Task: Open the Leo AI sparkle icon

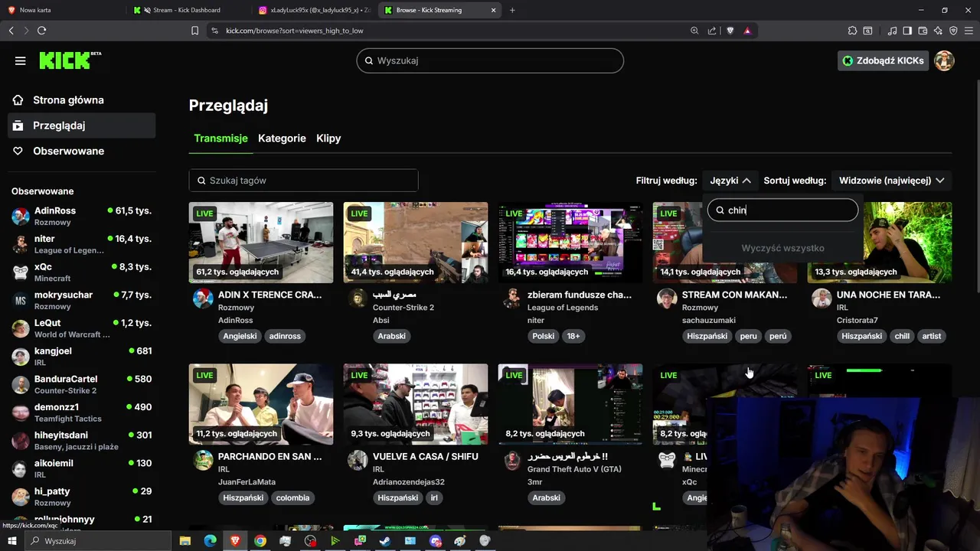Action: tap(938, 31)
